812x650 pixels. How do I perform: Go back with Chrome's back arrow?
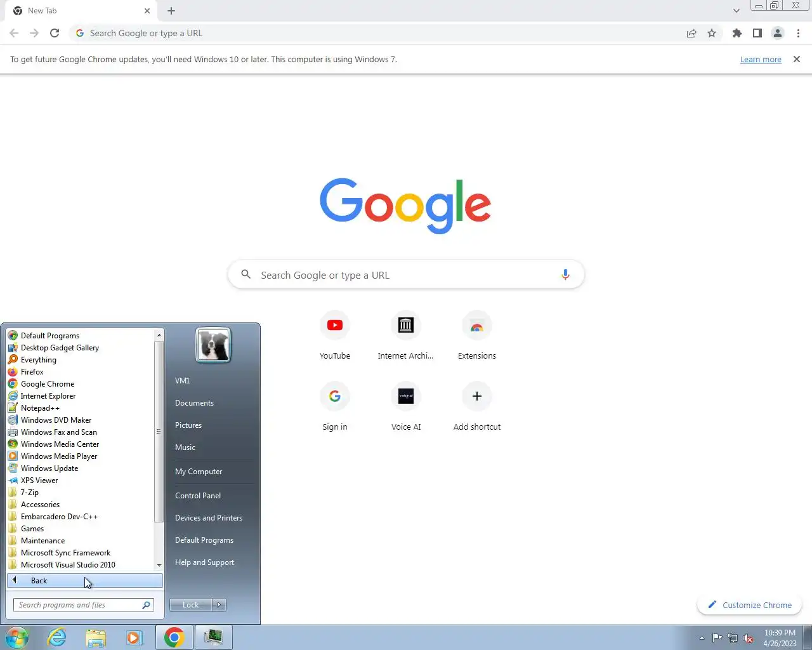14,33
